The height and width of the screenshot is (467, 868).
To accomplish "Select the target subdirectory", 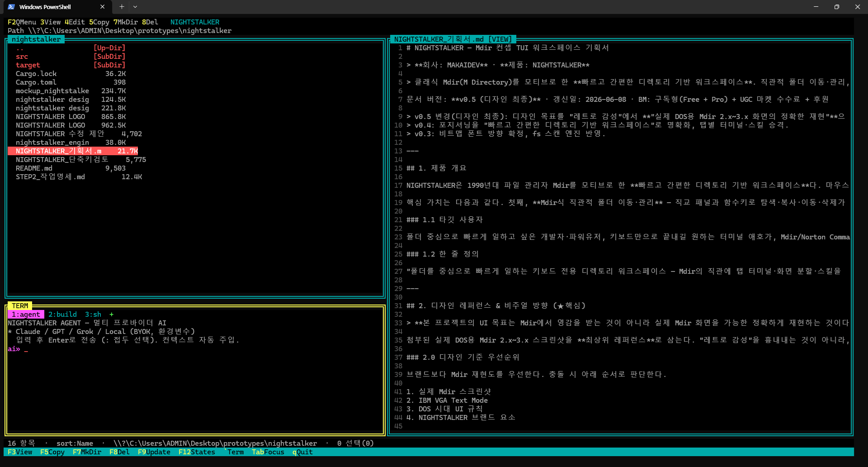I will point(71,65).
